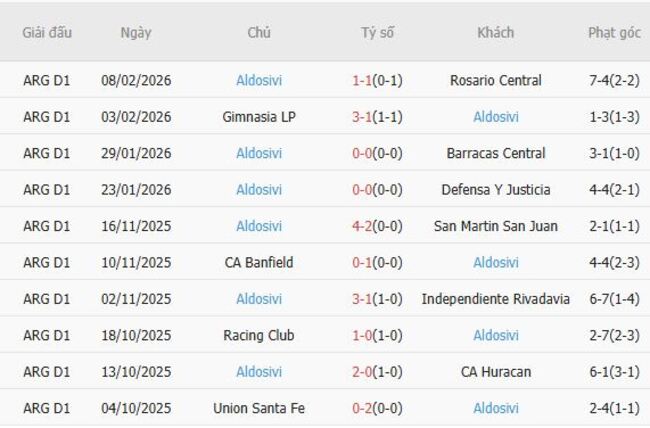The height and width of the screenshot is (428, 650).
Task: Select the Racing Club team link
Action: pyautogui.click(x=259, y=336)
